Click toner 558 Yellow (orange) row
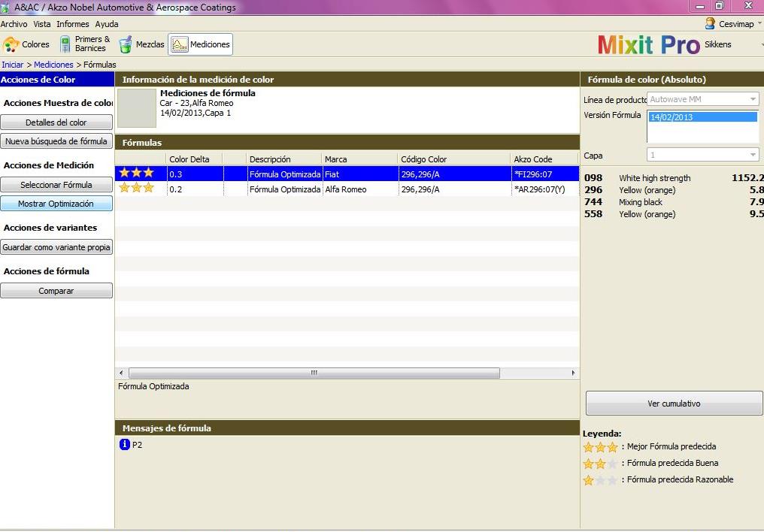Viewport: 764px width, 532px height. click(x=674, y=214)
